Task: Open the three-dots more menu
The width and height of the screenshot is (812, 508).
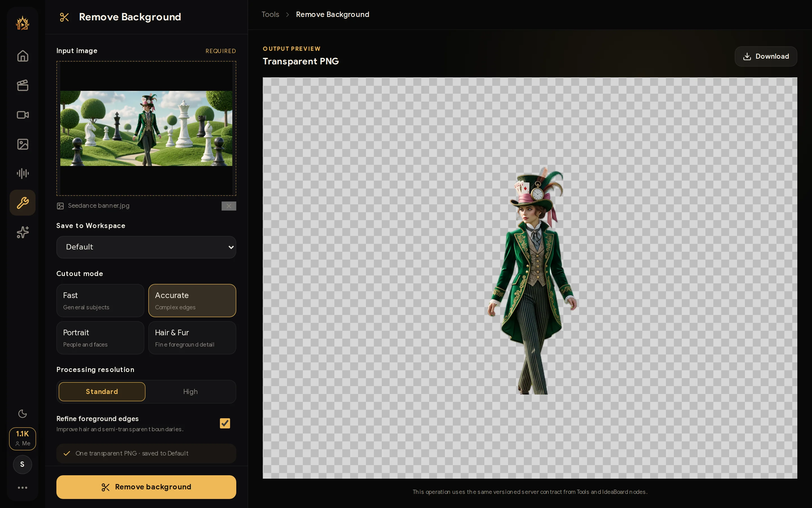Action: 23,487
